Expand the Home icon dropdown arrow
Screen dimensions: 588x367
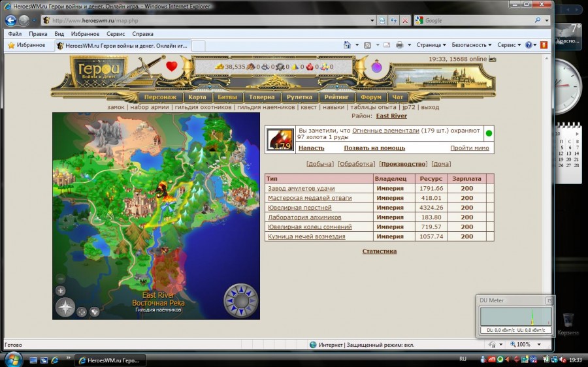(x=357, y=45)
